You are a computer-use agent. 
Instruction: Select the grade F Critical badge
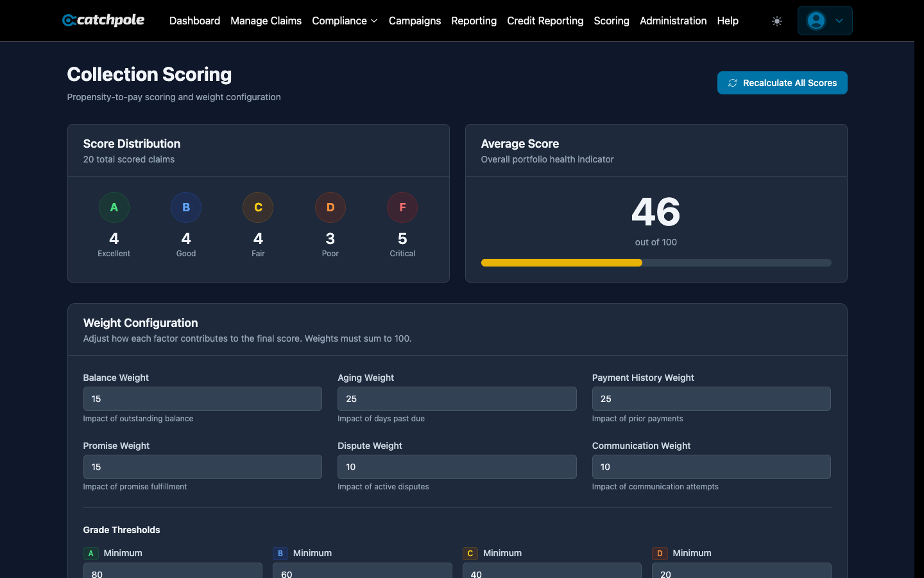pos(402,207)
